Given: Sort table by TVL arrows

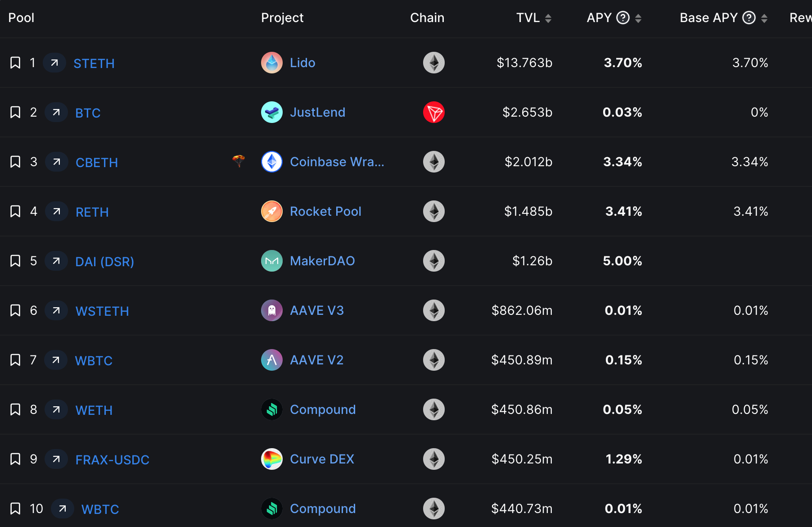Looking at the screenshot, I should pyautogui.click(x=548, y=18).
